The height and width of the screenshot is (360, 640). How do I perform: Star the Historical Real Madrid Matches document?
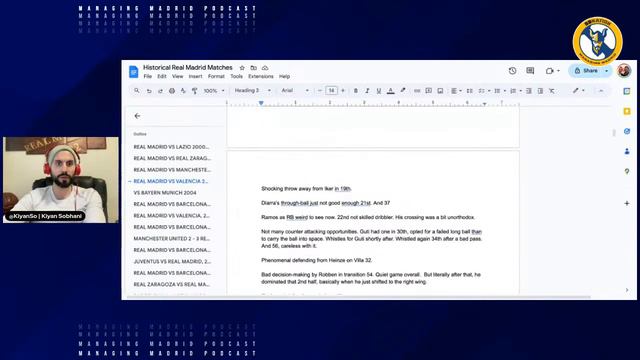(242, 68)
